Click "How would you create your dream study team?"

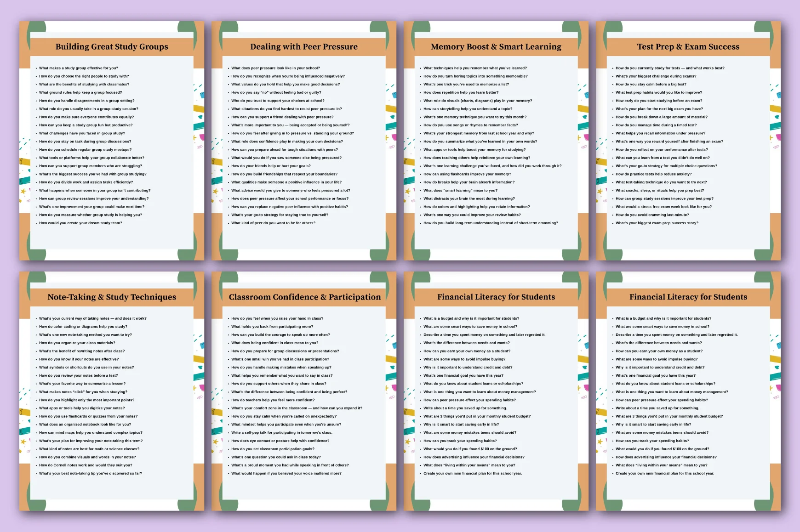point(80,223)
